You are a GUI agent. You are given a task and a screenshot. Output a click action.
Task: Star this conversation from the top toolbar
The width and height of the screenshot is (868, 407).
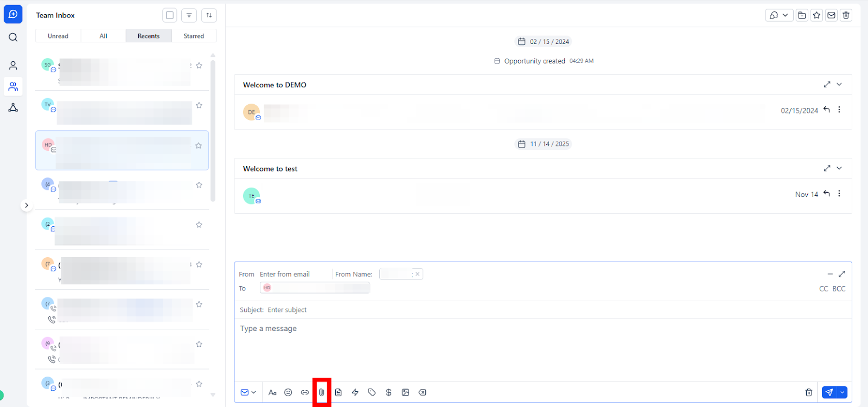(x=816, y=15)
